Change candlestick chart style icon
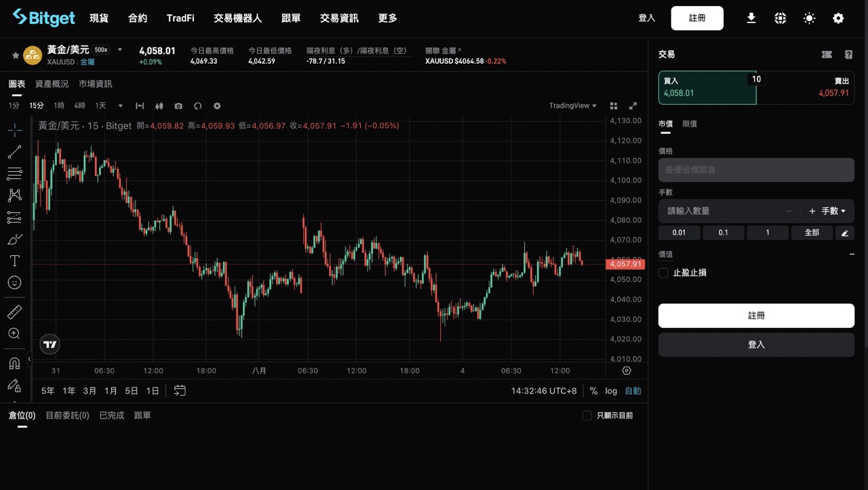The height and width of the screenshot is (490, 868). click(x=159, y=106)
